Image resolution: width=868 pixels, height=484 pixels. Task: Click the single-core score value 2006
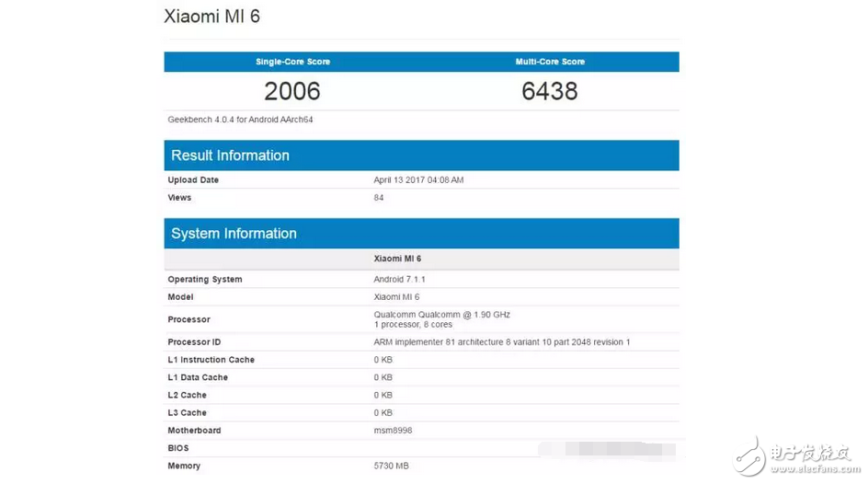[x=292, y=91]
